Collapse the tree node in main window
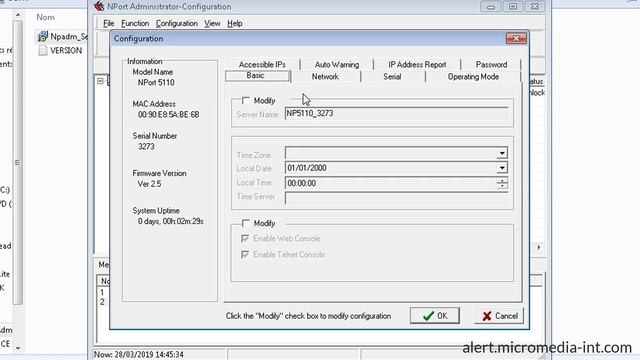The height and width of the screenshot is (360, 640). [100, 81]
